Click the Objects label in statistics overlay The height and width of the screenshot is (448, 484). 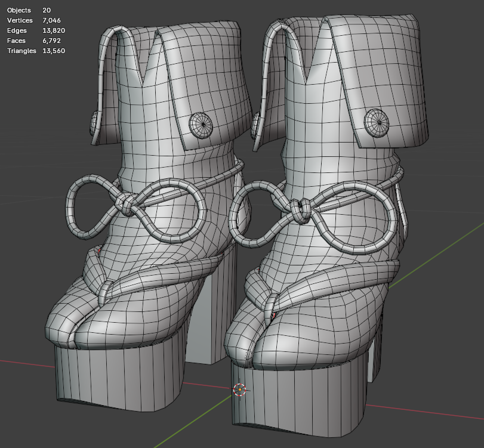(19, 10)
